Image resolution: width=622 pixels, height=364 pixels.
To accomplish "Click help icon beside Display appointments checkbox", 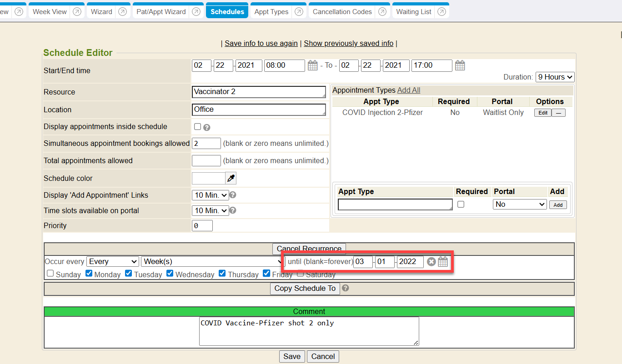I will (206, 127).
